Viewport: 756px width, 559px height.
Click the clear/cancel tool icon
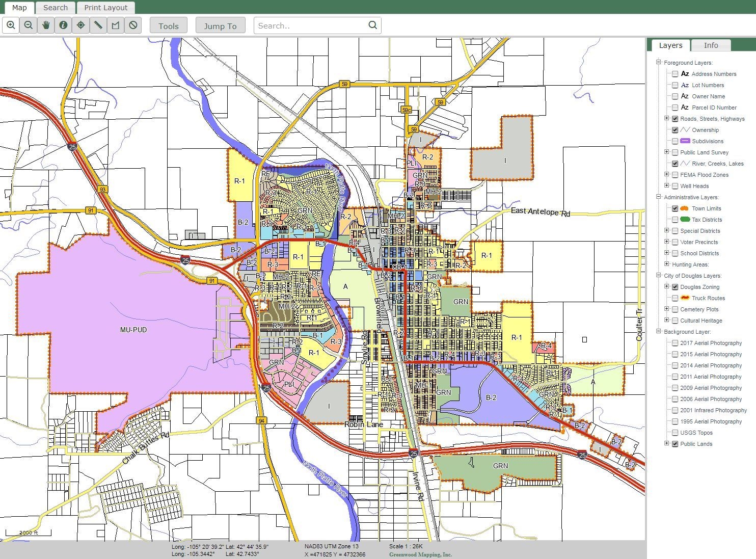point(132,25)
